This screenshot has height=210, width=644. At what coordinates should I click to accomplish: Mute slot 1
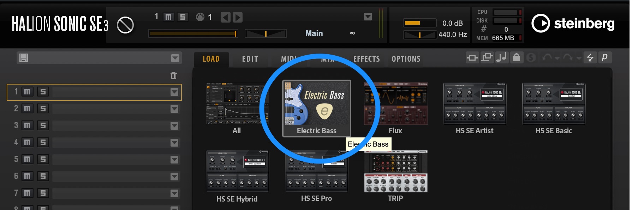pos(27,92)
